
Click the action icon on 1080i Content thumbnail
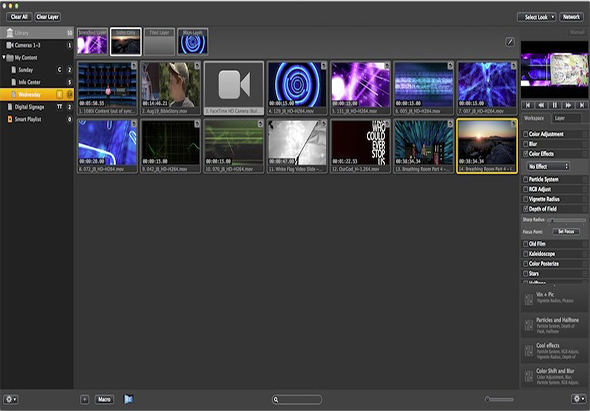(x=134, y=66)
